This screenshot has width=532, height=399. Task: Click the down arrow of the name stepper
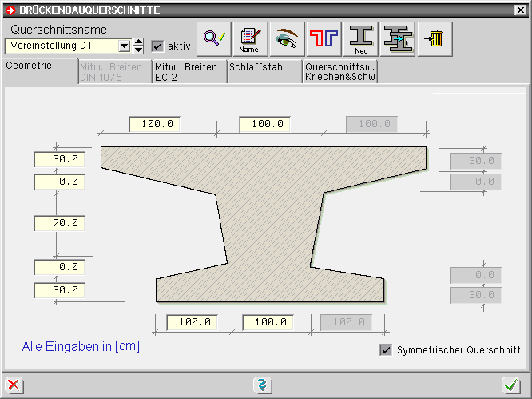click(x=138, y=50)
